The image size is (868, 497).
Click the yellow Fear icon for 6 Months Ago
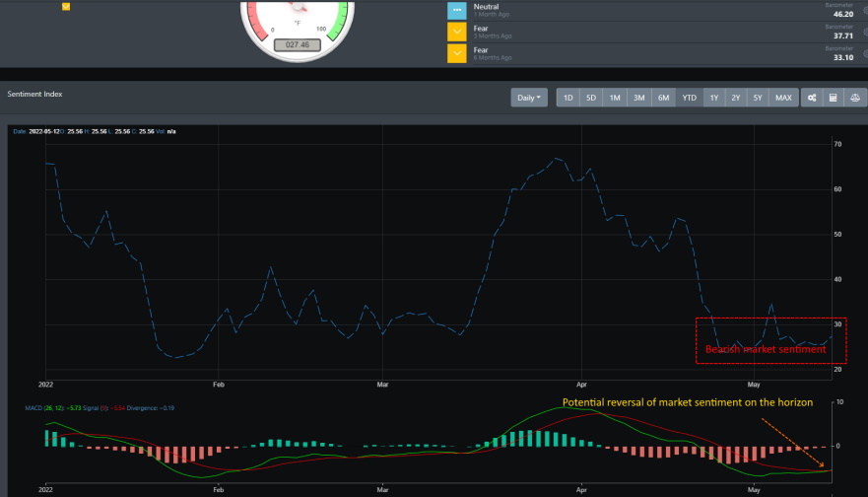pyautogui.click(x=457, y=53)
